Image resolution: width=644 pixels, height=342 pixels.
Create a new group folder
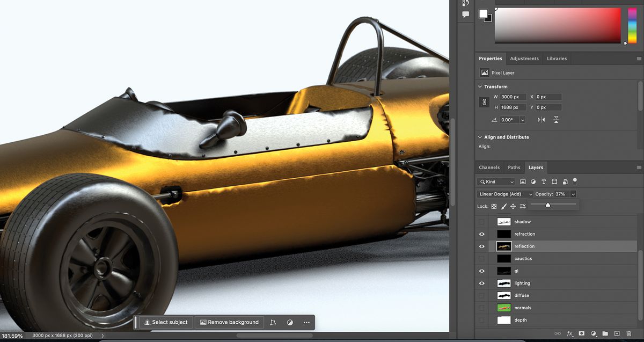point(605,333)
